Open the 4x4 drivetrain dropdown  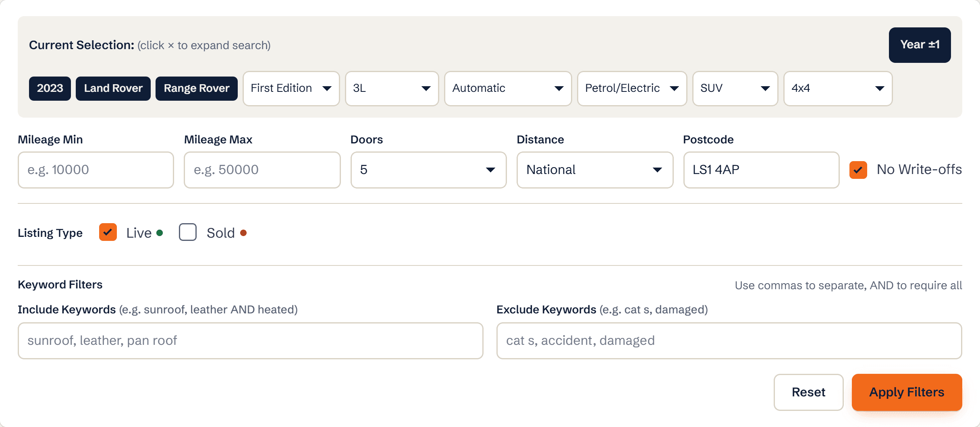point(838,88)
